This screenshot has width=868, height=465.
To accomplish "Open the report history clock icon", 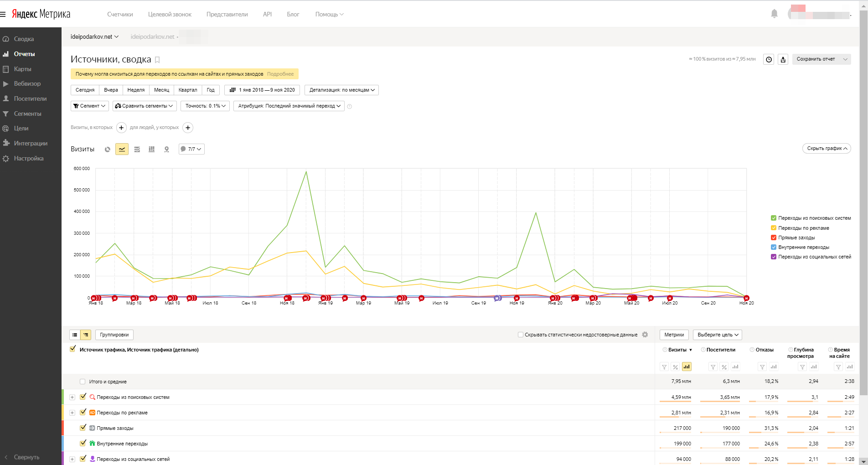I will [x=769, y=59].
